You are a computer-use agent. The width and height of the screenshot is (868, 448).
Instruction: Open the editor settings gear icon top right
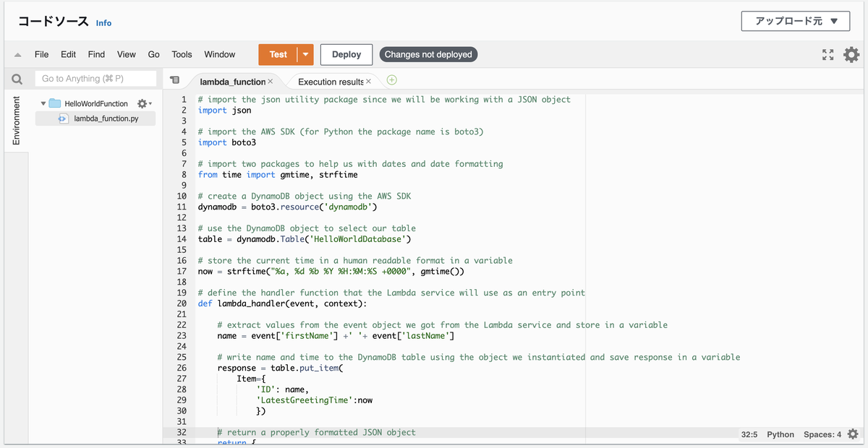[x=851, y=55]
